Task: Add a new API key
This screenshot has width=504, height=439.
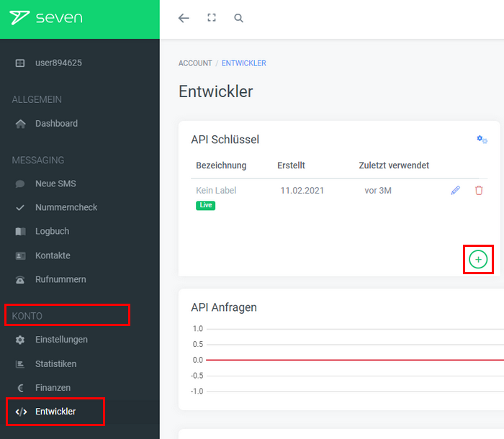Action: click(x=478, y=259)
